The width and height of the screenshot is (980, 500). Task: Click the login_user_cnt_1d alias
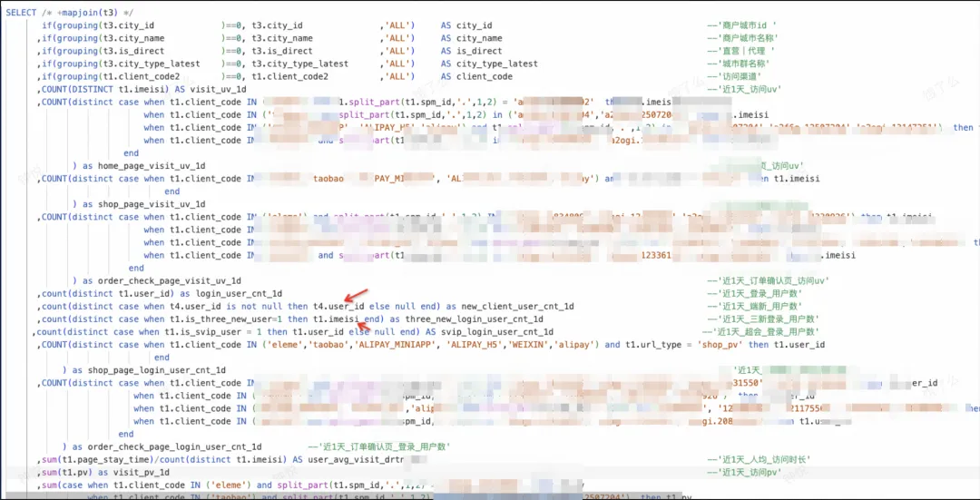tap(239, 294)
